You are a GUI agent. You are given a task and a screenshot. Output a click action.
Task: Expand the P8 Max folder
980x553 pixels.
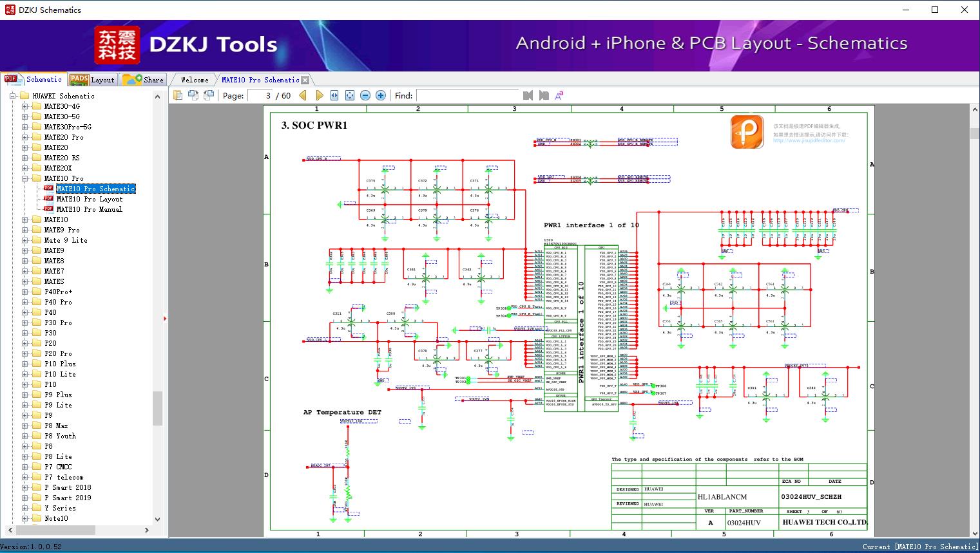click(25, 426)
